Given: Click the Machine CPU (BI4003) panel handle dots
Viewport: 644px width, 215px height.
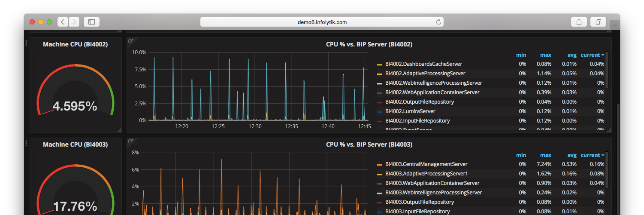Looking at the screenshot, I should tap(26, 143).
